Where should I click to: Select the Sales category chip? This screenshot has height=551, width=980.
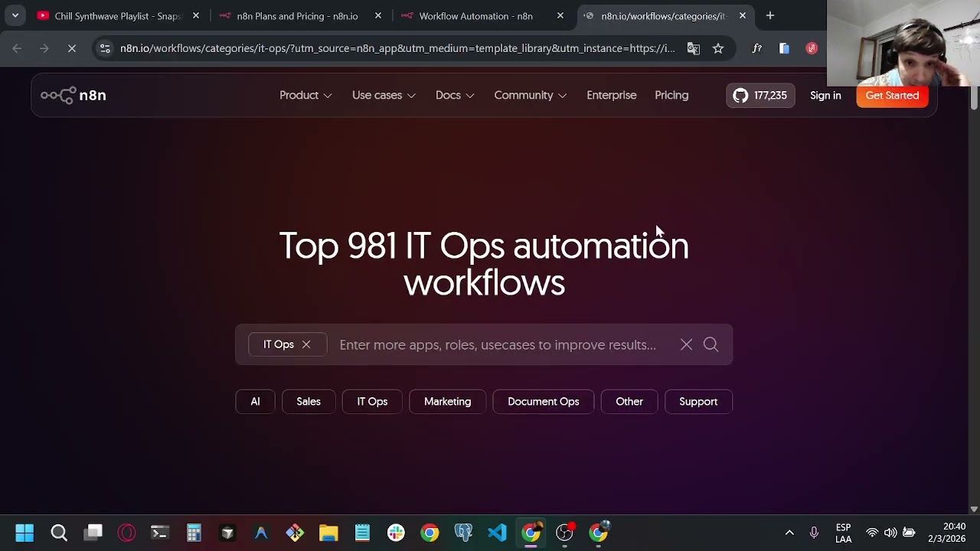[309, 402]
